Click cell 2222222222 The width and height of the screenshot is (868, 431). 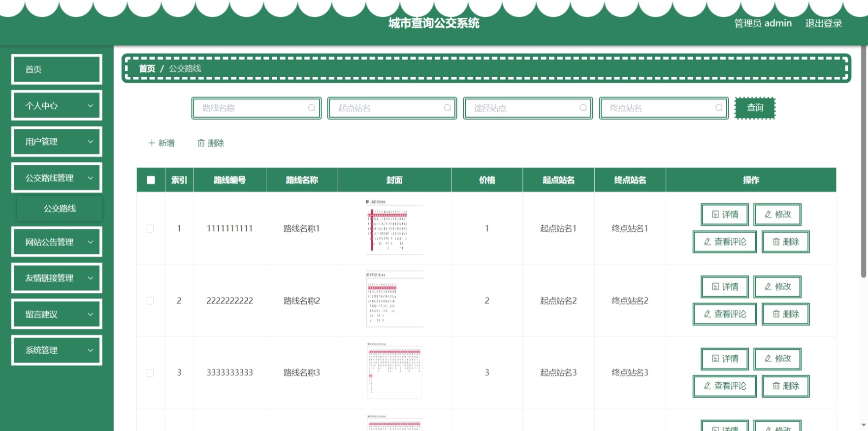[229, 301]
